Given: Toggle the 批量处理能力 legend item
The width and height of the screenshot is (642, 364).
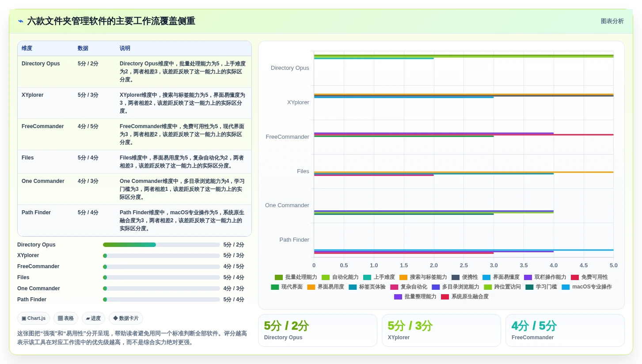Looking at the screenshot, I should [x=296, y=277].
